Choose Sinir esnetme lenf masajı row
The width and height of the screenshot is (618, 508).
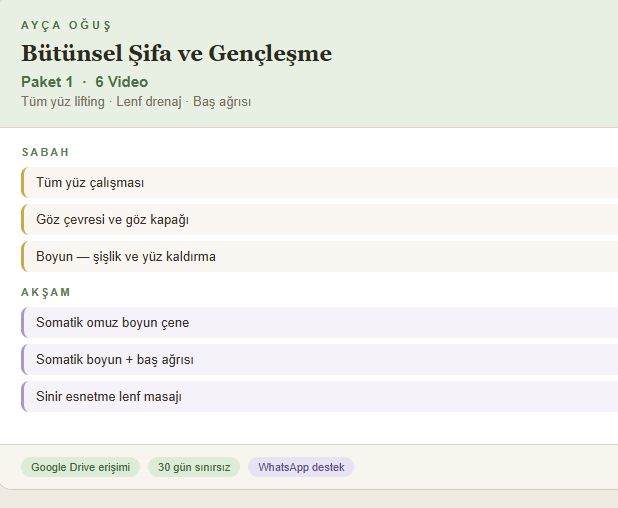[319, 396]
